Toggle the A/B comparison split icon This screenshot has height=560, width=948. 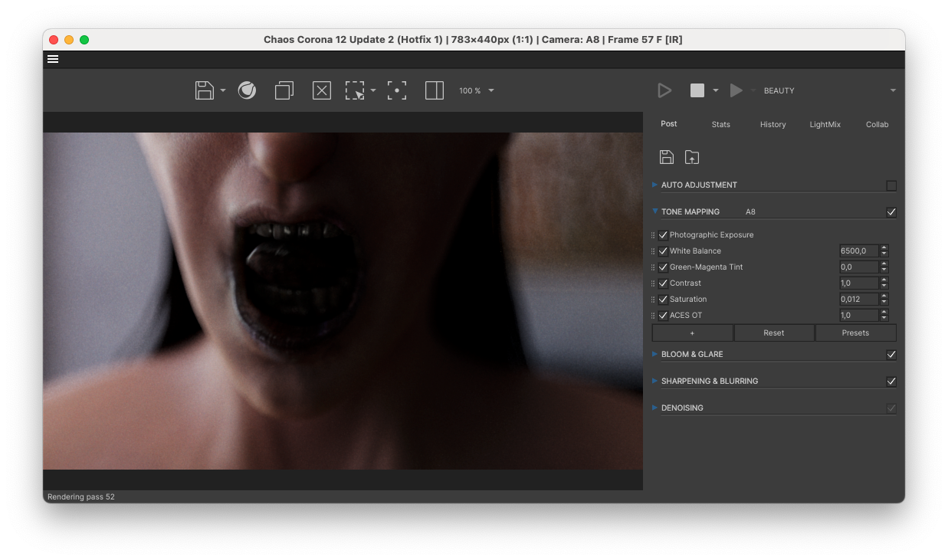(x=435, y=90)
